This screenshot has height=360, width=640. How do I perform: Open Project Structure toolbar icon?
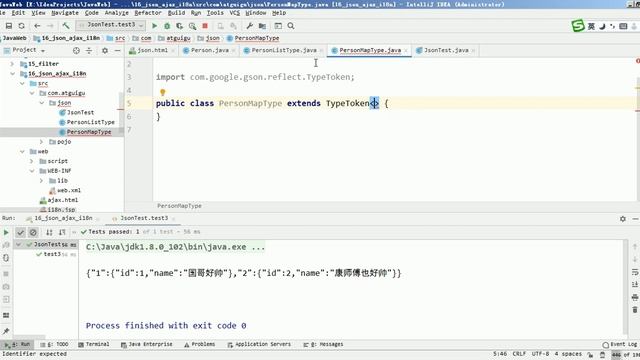pyautogui.click(x=262, y=26)
